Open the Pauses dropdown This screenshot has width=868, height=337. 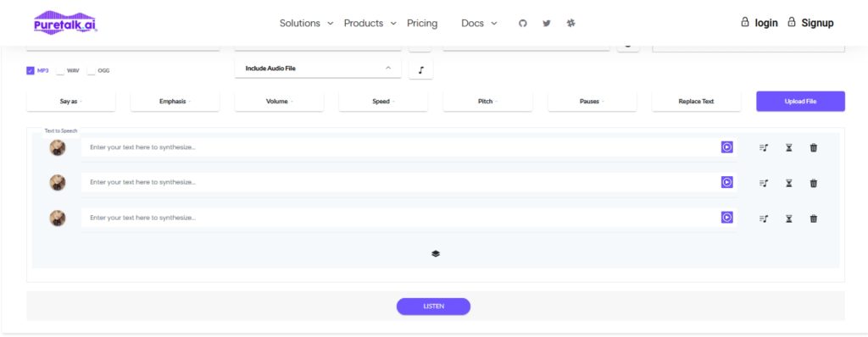point(592,102)
